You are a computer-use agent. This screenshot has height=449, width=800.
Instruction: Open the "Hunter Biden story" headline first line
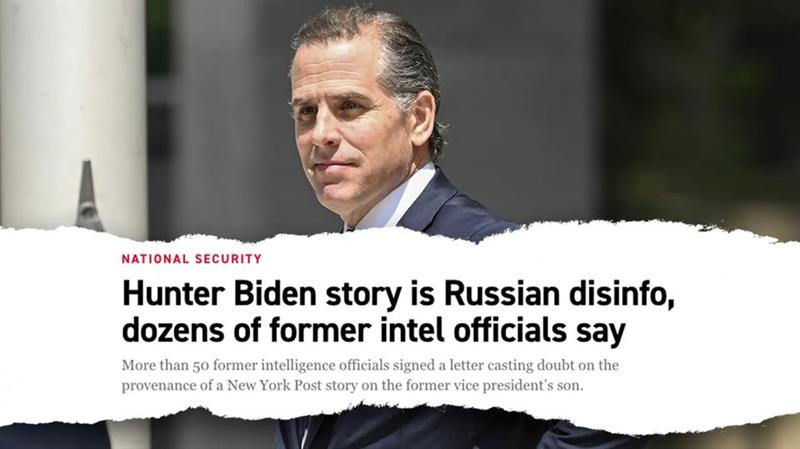(398, 295)
